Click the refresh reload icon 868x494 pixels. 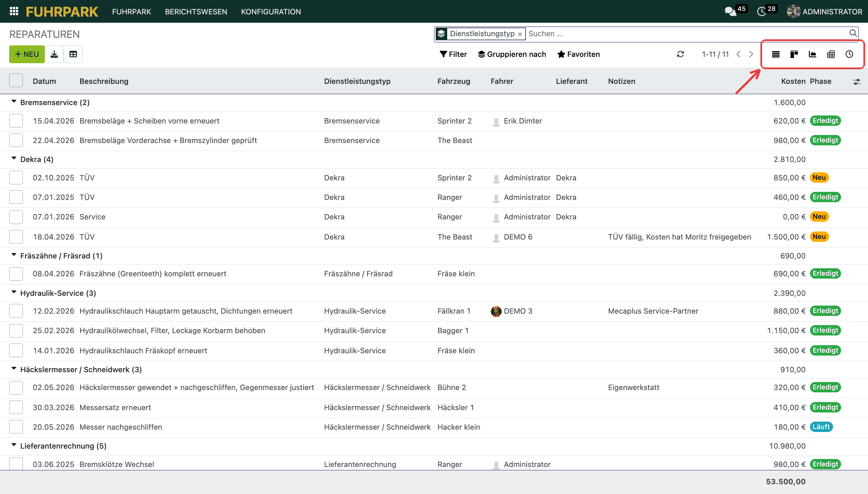click(681, 54)
